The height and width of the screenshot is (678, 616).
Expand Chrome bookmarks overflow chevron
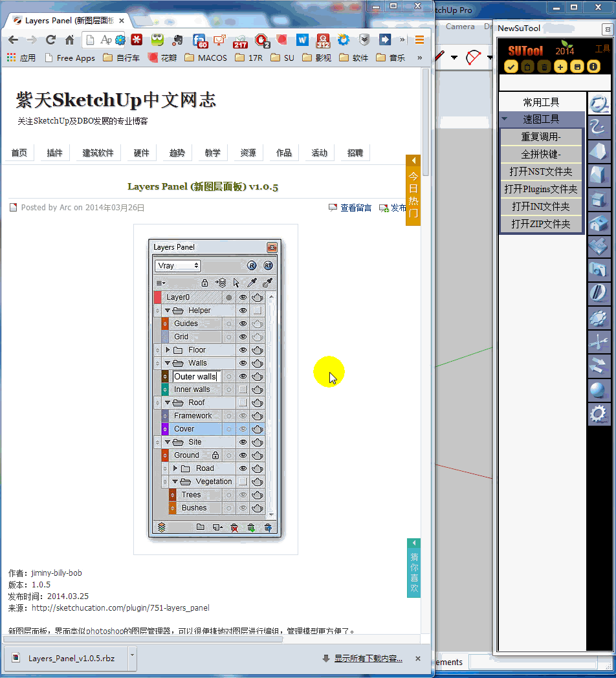click(x=419, y=58)
